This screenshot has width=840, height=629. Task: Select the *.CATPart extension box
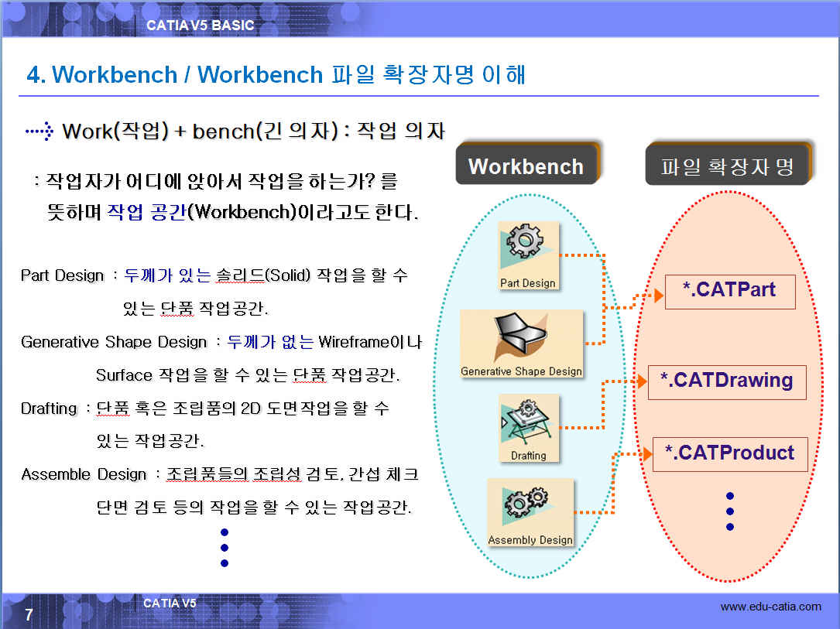pos(729,291)
